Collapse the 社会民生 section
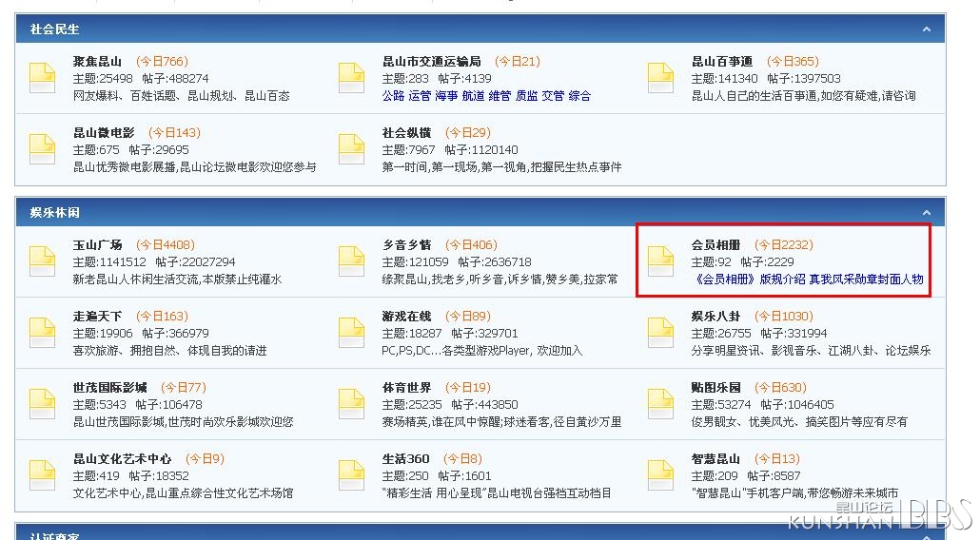This screenshot has height=540, width=980. 927,29
